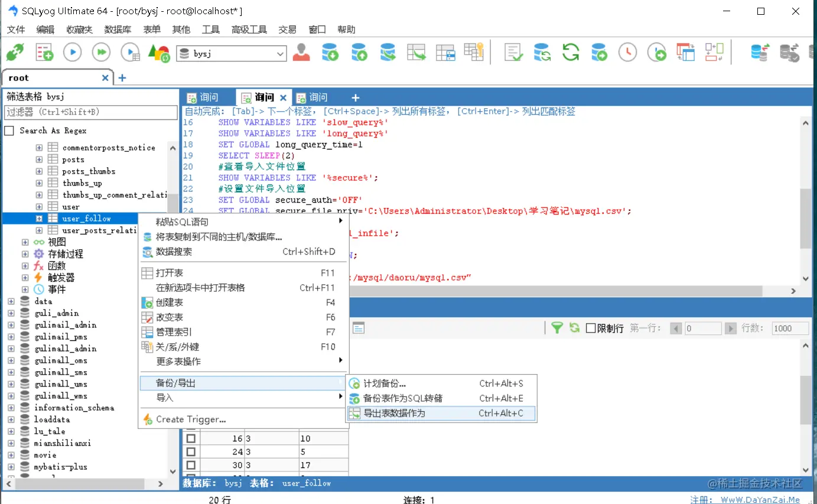Expand the 触发器 triggers node
Image resolution: width=817 pixels, height=504 pixels.
point(25,278)
